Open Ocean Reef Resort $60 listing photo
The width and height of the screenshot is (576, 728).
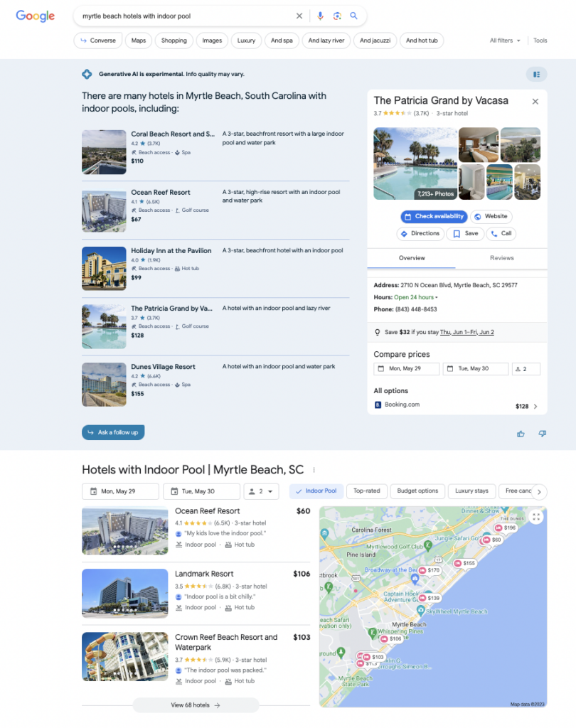click(125, 531)
